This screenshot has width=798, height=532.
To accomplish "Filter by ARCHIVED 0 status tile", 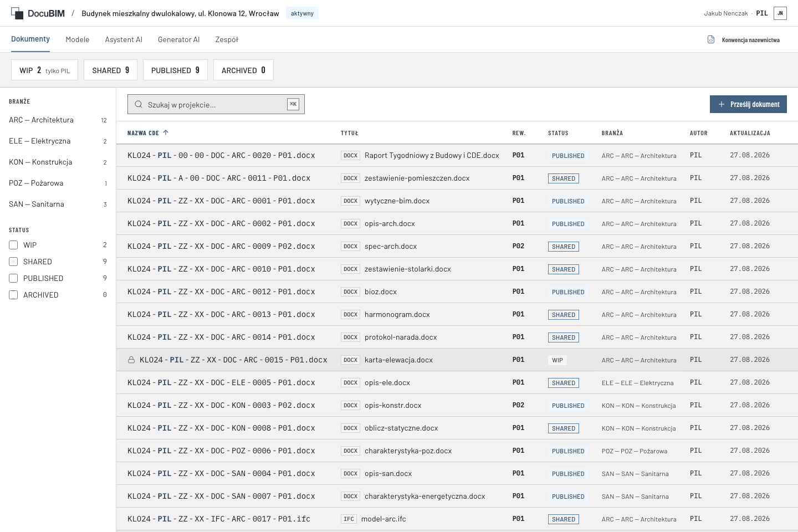I will click(x=243, y=70).
